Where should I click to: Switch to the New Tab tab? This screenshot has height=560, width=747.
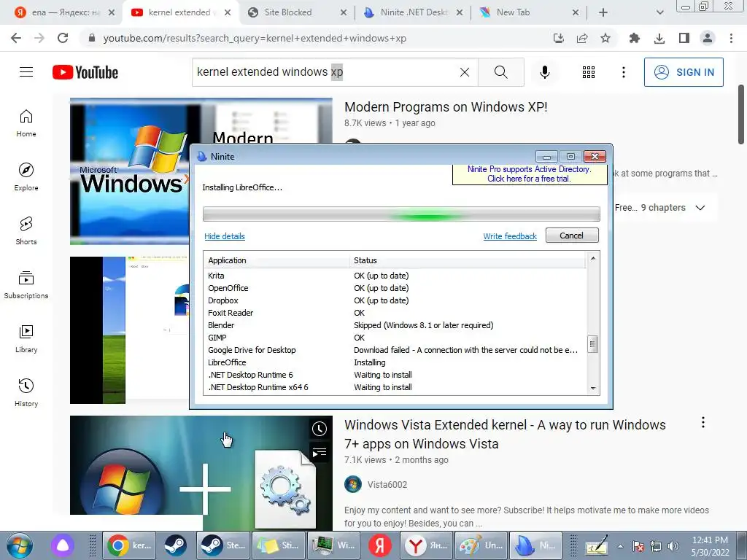[x=529, y=12]
